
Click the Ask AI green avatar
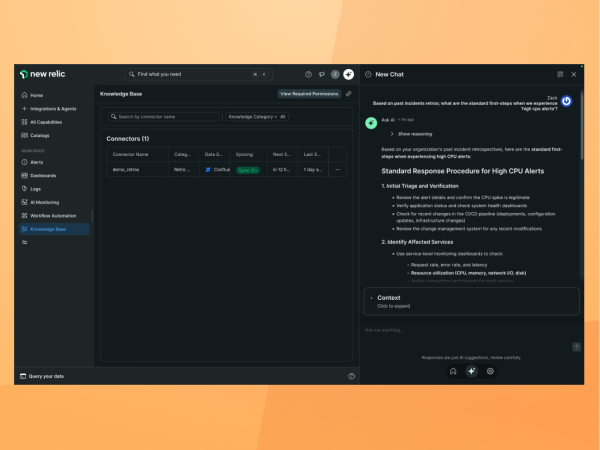[x=371, y=123]
